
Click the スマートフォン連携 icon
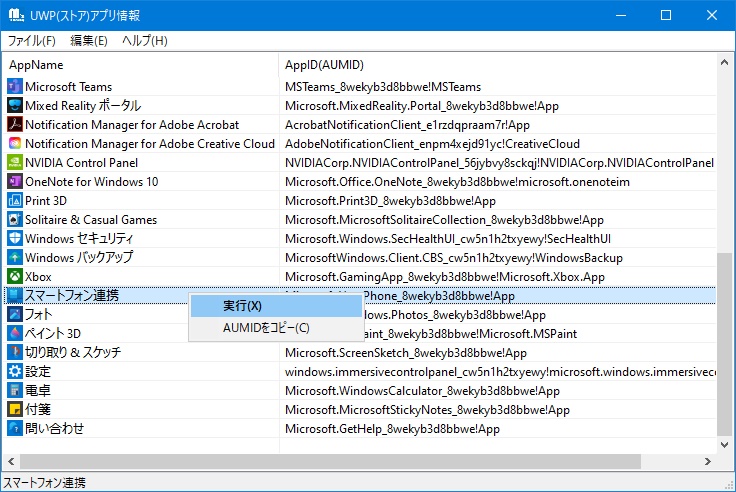pyautogui.click(x=15, y=295)
